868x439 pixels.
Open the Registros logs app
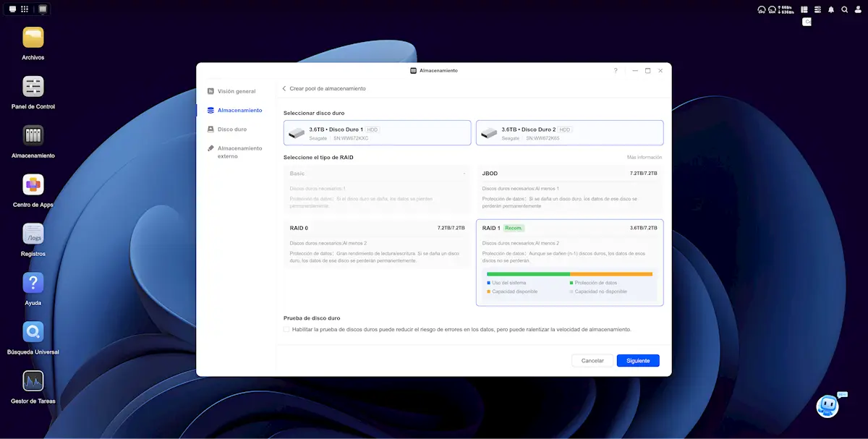[33, 234]
